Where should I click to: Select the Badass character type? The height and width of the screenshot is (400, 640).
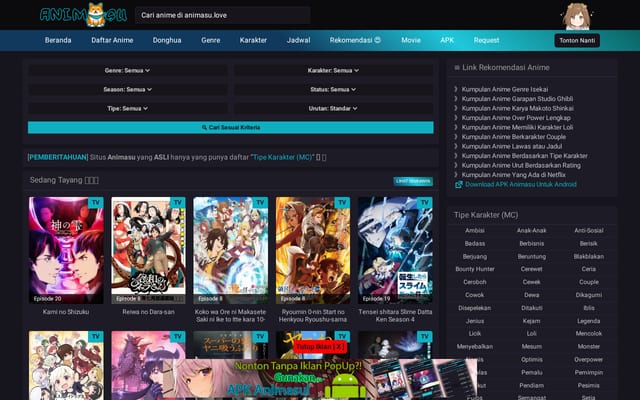point(475,243)
